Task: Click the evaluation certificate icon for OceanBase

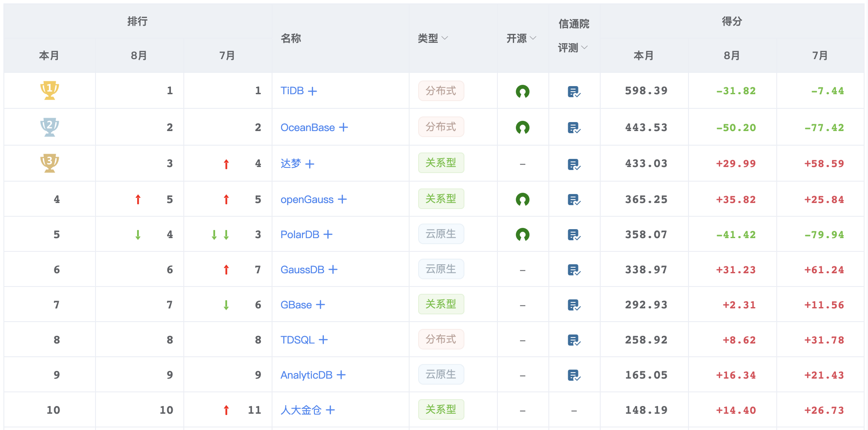Action: (574, 128)
